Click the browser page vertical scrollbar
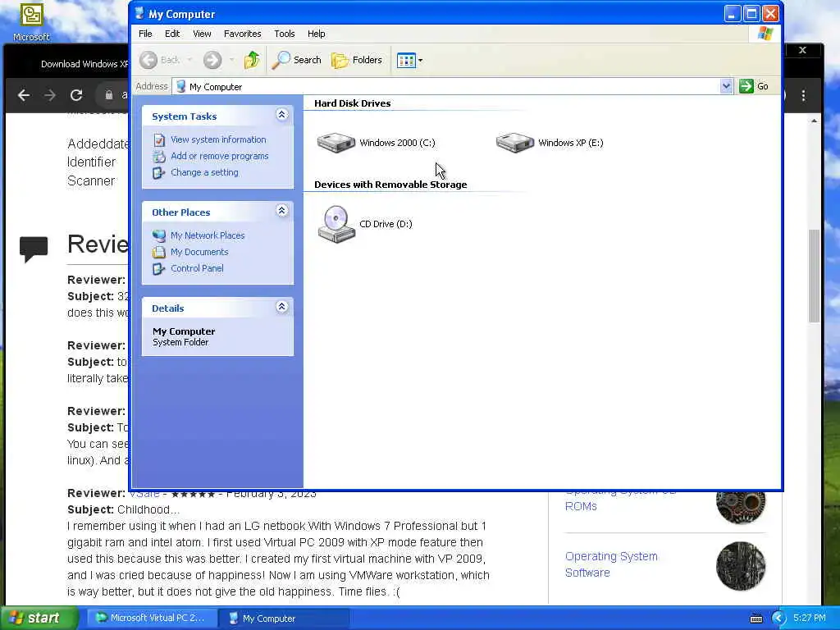 [814, 276]
